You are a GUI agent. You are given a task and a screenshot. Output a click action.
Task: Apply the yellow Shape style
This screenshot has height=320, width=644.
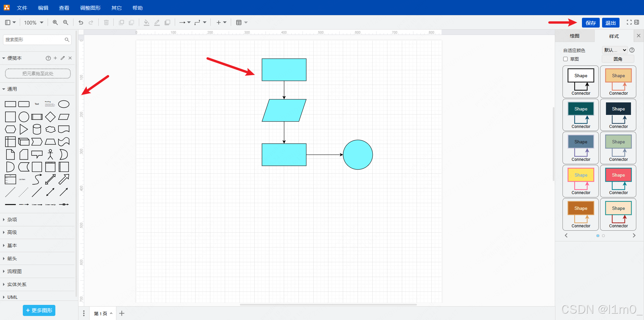pos(581,181)
